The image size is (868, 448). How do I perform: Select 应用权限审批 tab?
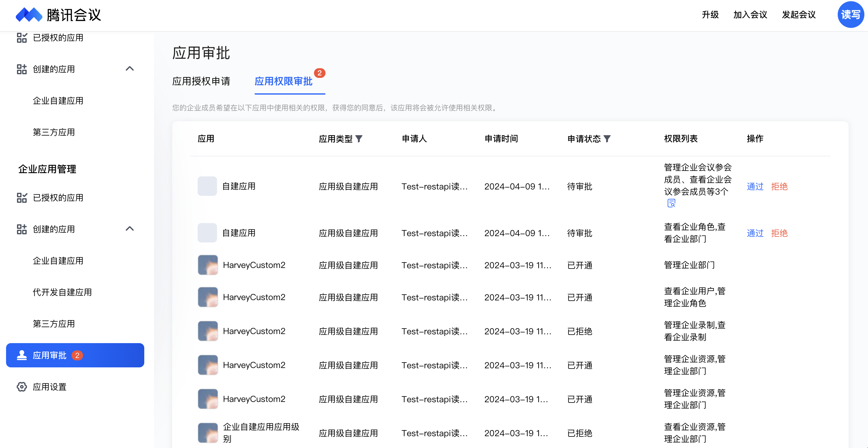point(283,81)
